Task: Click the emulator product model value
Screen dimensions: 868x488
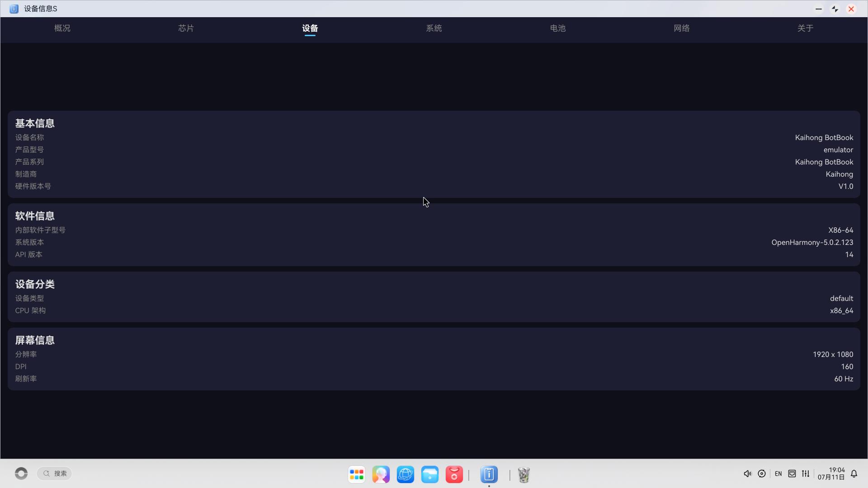Action: click(838, 150)
